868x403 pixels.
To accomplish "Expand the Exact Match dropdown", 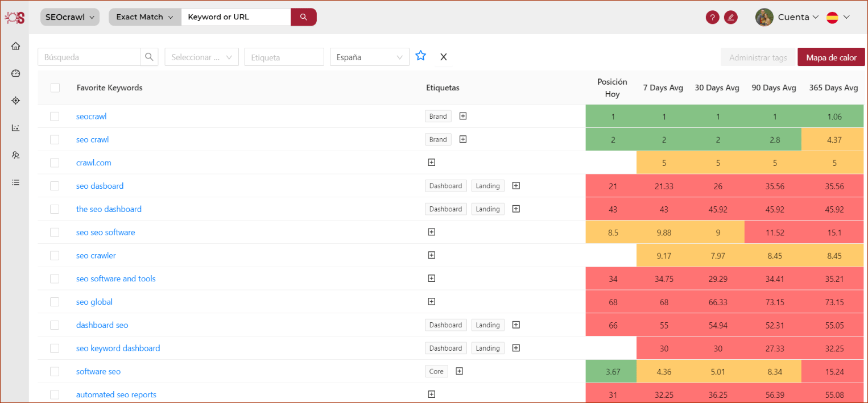I will point(144,17).
